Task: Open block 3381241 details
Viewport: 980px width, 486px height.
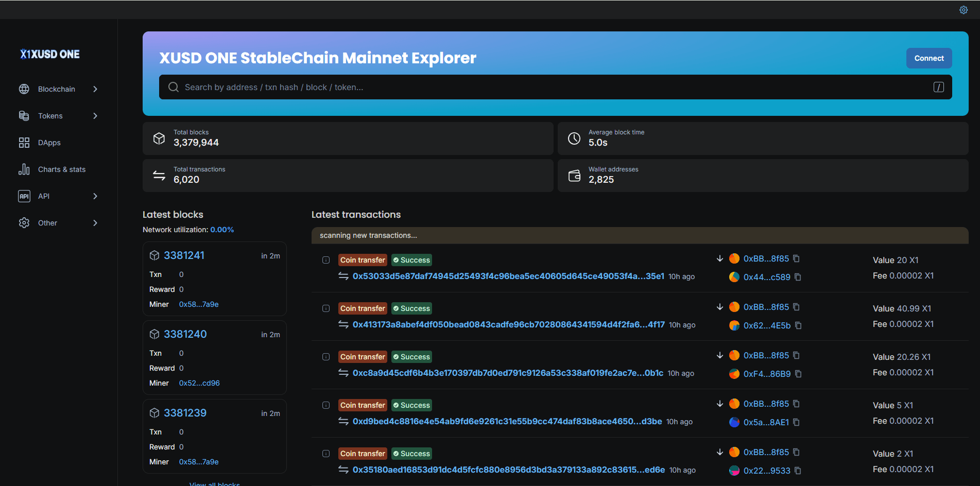Action: [x=184, y=255]
